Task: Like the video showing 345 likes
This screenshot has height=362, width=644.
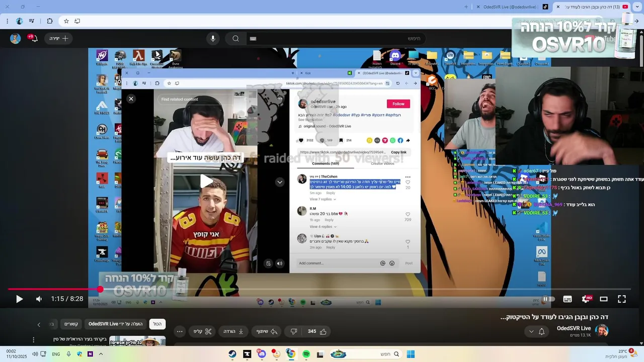Action: pyautogui.click(x=317, y=331)
